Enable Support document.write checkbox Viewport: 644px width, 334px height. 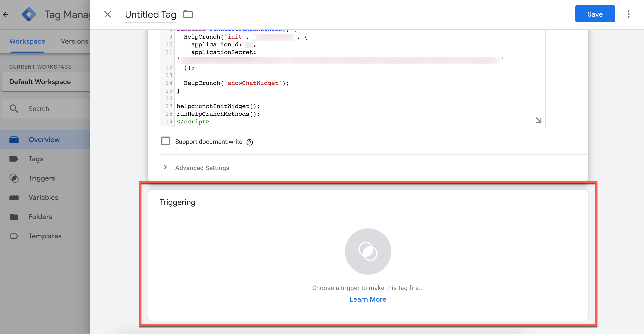(x=165, y=141)
